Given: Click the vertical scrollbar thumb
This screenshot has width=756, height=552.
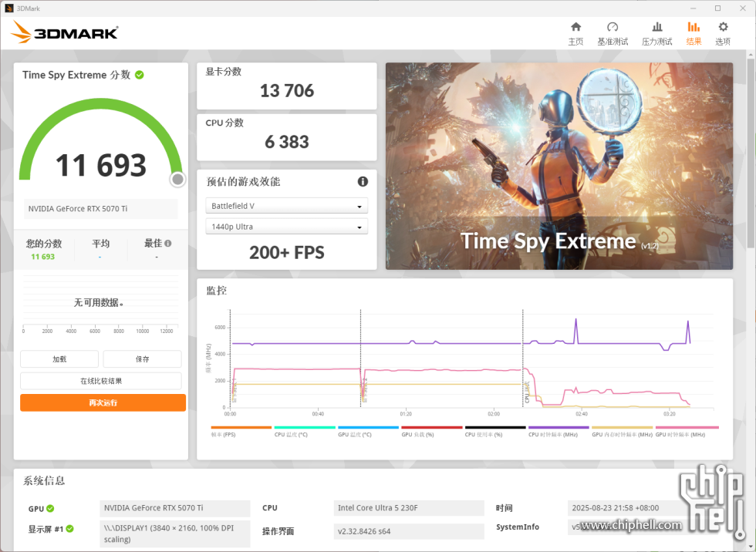Looking at the screenshot, I should click(751, 154).
